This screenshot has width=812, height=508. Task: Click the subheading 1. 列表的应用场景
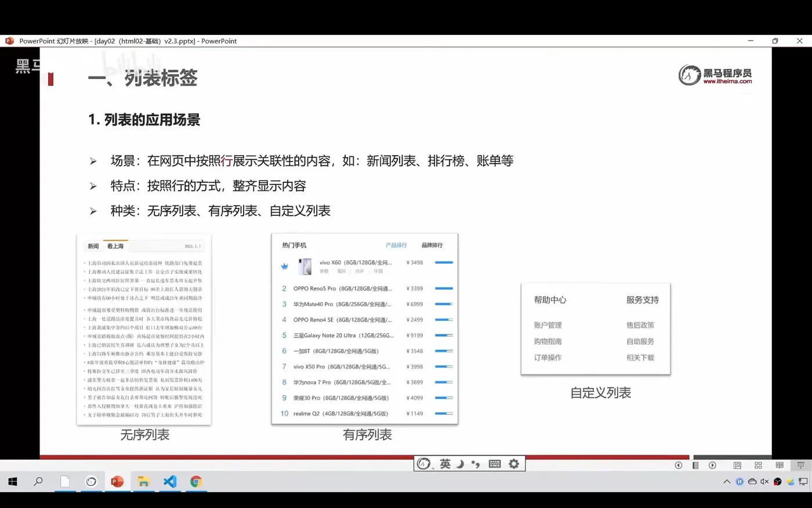[144, 120]
